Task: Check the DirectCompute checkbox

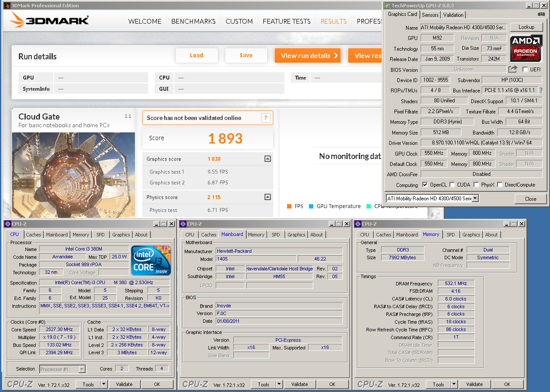Action: (x=500, y=185)
